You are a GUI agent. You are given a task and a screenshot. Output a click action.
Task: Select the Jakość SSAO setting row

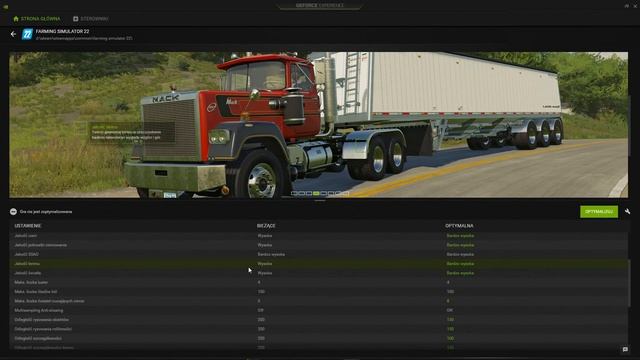point(318,254)
